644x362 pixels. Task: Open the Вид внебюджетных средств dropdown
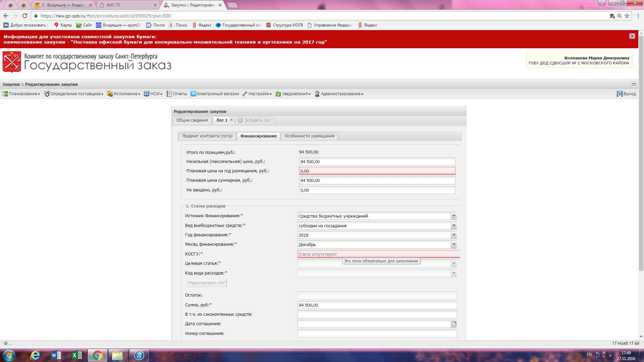coord(454,226)
